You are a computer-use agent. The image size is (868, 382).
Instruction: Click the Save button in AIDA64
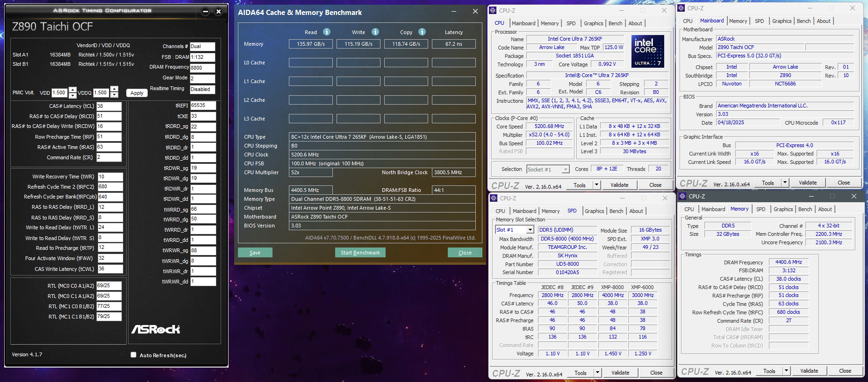(255, 253)
